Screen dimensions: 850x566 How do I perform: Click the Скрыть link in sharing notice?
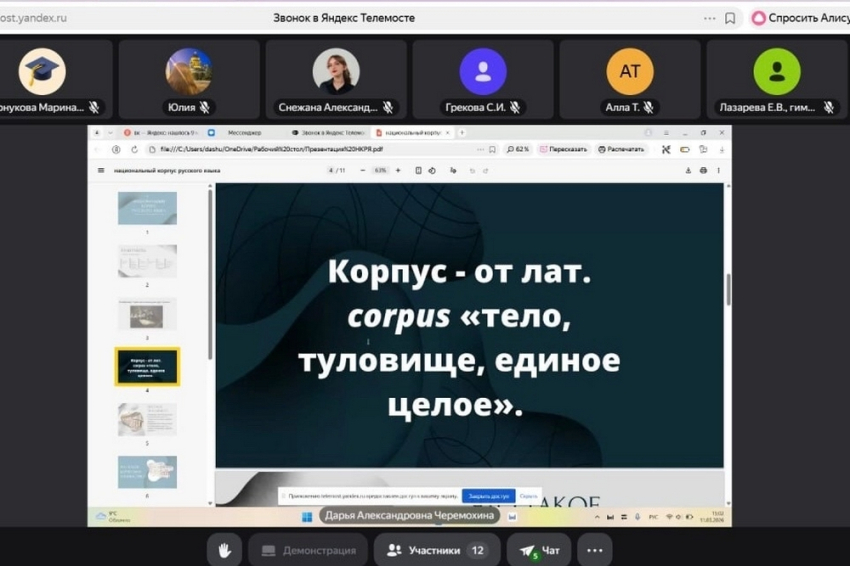(529, 496)
